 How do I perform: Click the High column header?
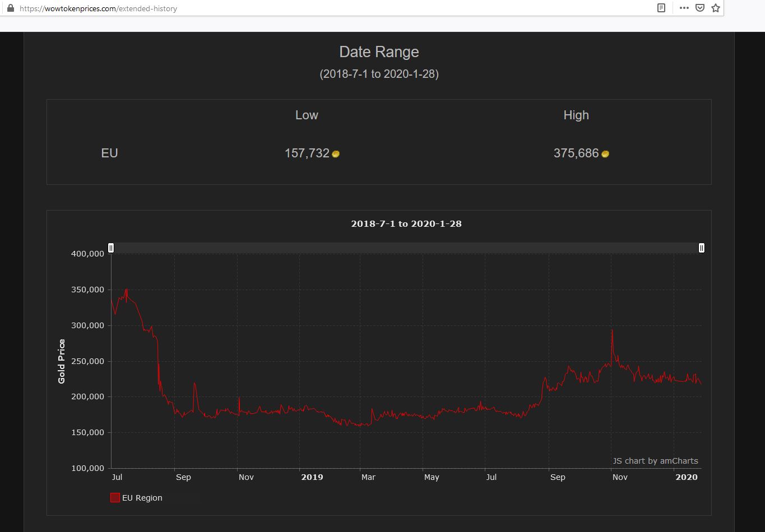click(x=576, y=115)
